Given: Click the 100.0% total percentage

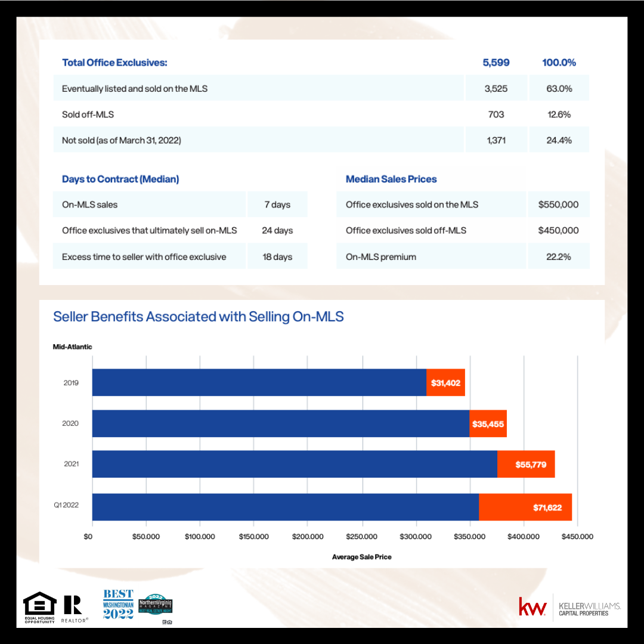Looking at the screenshot, I should 559,63.
